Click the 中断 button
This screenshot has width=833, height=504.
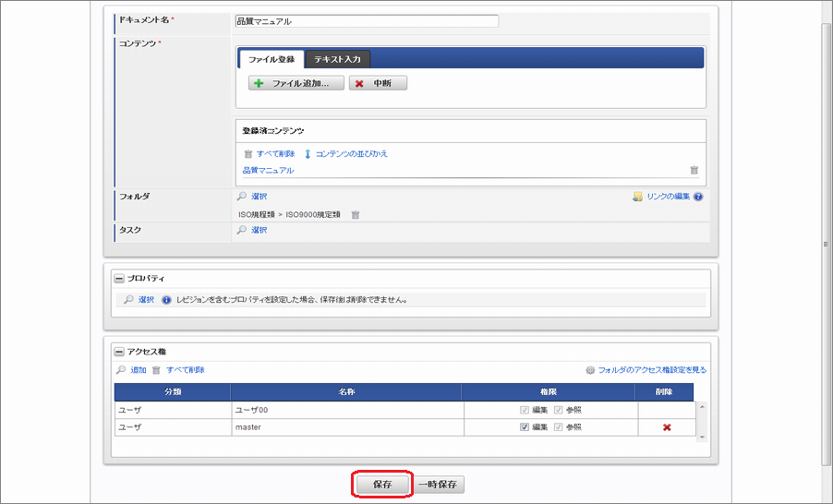click(x=378, y=83)
